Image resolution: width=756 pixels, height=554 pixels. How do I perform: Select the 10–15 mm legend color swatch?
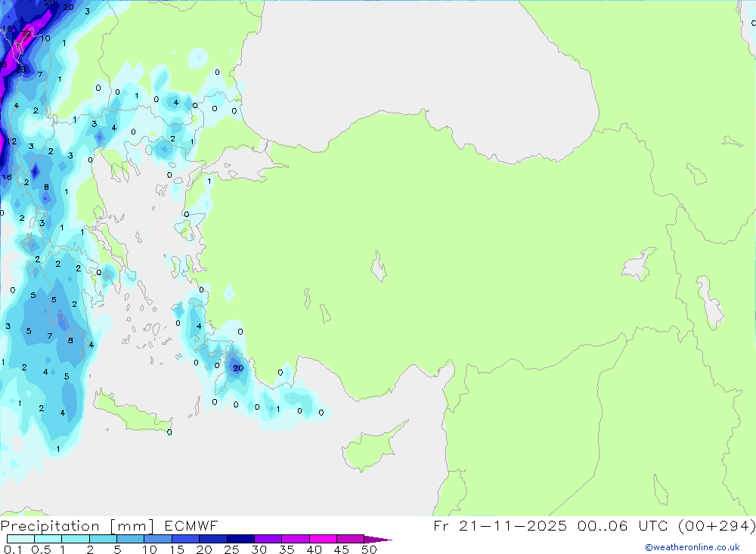tap(158, 539)
